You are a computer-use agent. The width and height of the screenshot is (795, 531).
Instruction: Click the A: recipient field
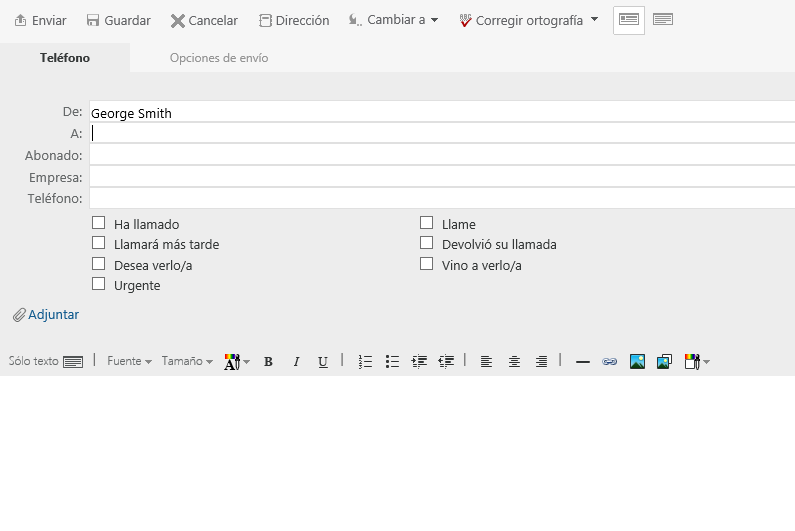click(x=442, y=133)
